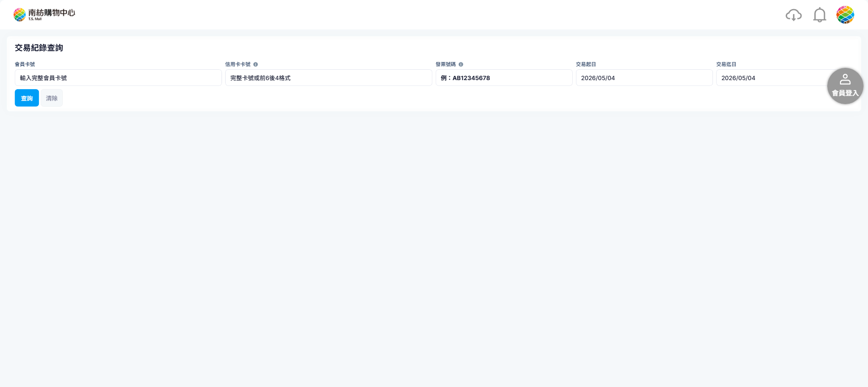Click the 南紡購物中心 logo
Image resolution: width=868 pixels, height=387 pixels.
[x=44, y=14]
